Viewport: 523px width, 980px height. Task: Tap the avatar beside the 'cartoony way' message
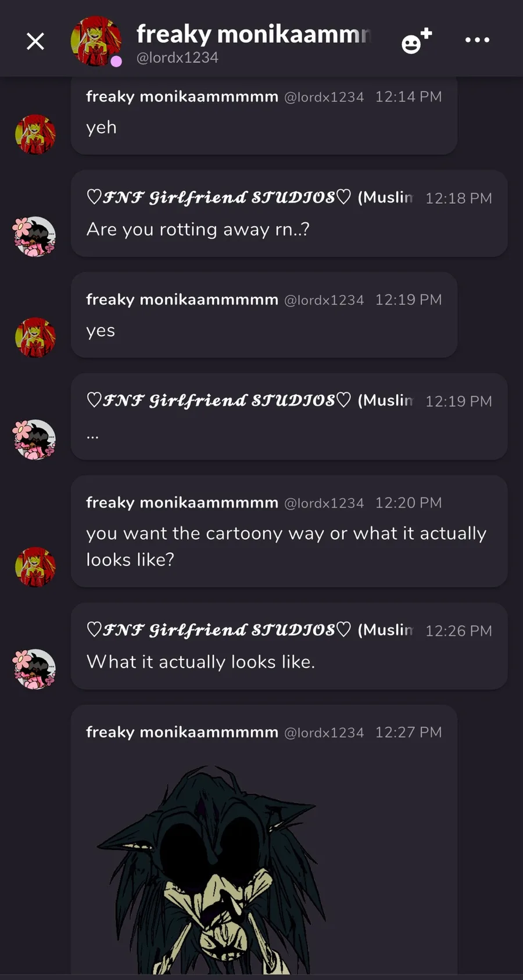pyautogui.click(x=35, y=567)
